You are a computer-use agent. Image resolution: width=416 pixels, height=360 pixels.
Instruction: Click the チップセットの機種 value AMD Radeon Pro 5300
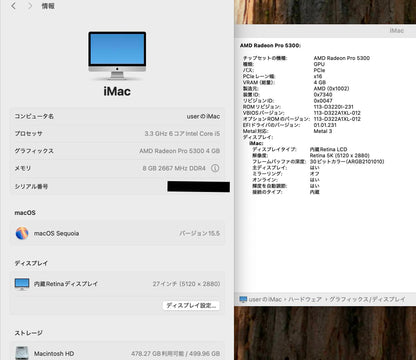(x=342, y=58)
